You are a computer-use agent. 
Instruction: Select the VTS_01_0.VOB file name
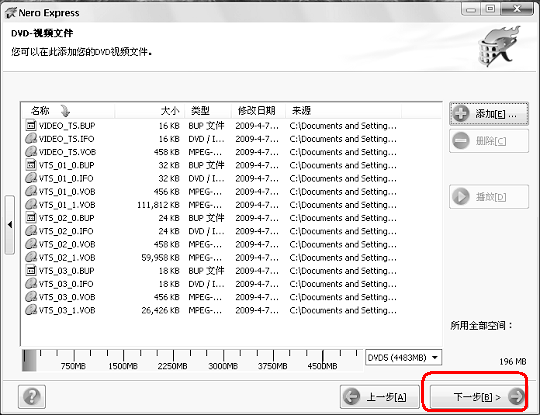(67, 191)
